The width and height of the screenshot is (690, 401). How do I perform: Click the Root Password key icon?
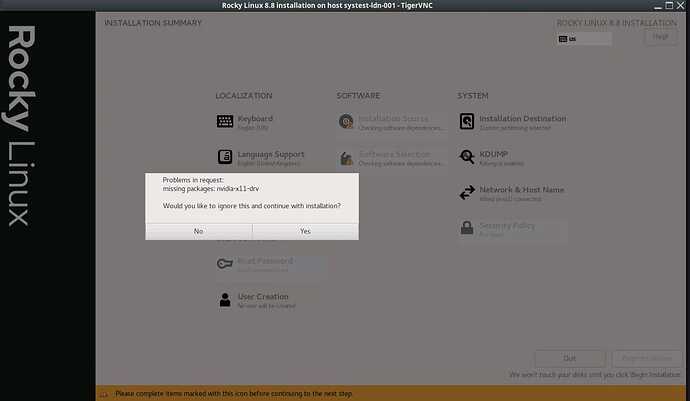(225, 264)
